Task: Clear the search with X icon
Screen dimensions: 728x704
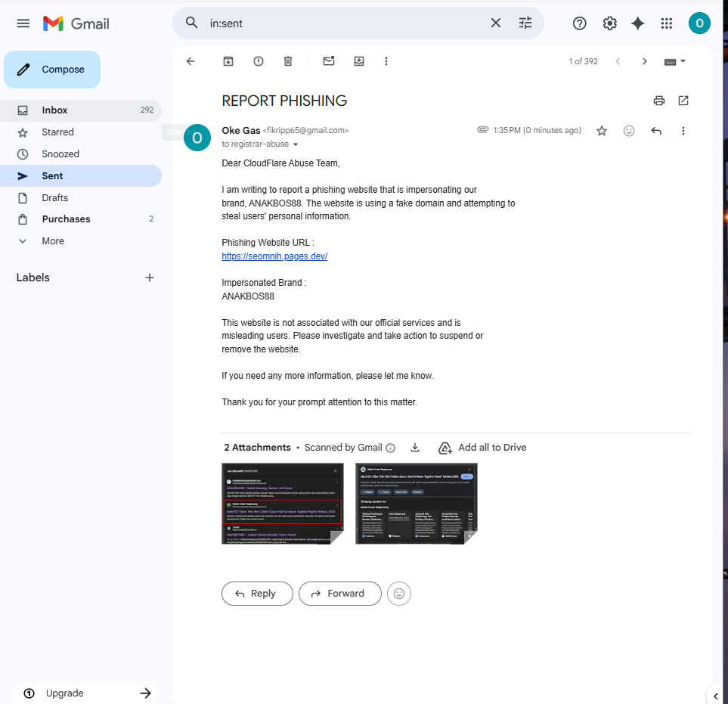Action: [496, 23]
